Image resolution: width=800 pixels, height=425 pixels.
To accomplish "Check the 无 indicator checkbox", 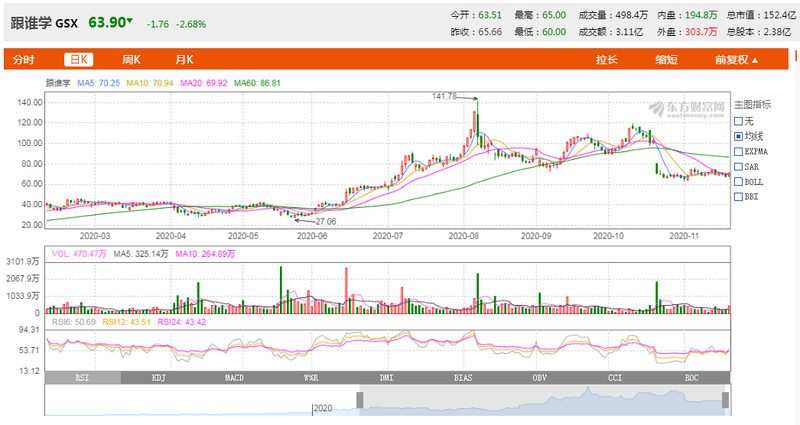I will pyautogui.click(x=738, y=121).
